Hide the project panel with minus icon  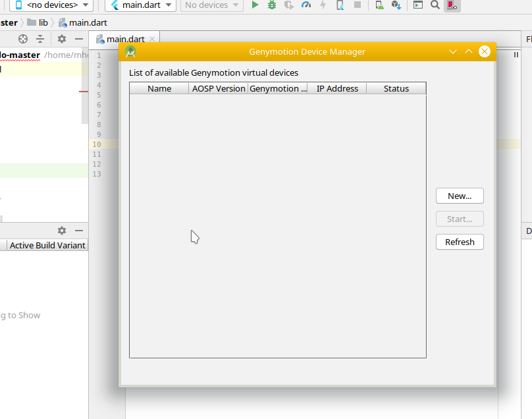click(x=79, y=39)
